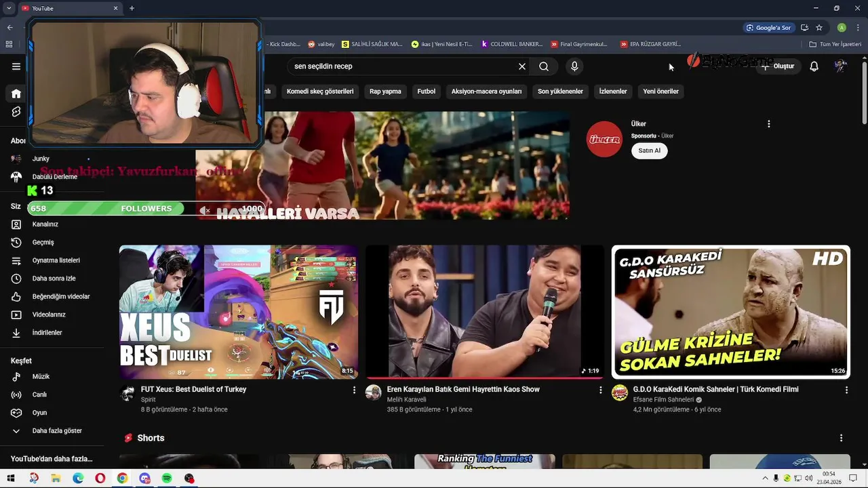Start voice search with the microphone icon
868x488 pixels.
pos(574,66)
